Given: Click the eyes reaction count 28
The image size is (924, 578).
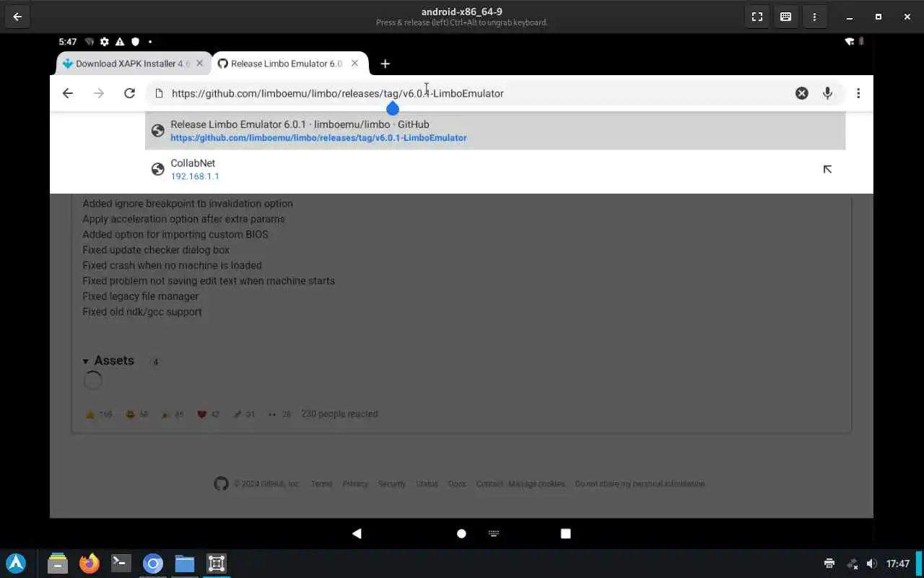Looking at the screenshot, I should pyautogui.click(x=279, y=414).
